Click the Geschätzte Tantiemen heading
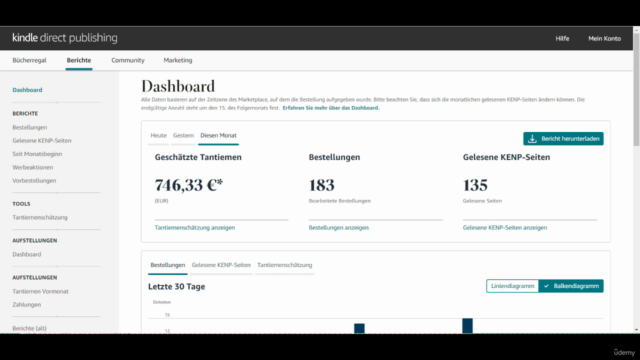The height and width of the screenshot is (360, 640). click(198, 158)
